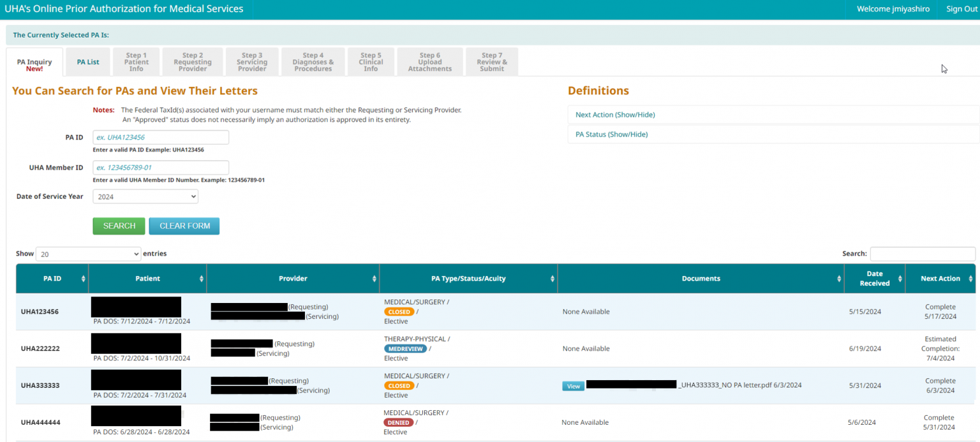Go to Step 1 Patient Info tab
The image size is (980, 442).
pyautogui.click(x=137, y=62)
